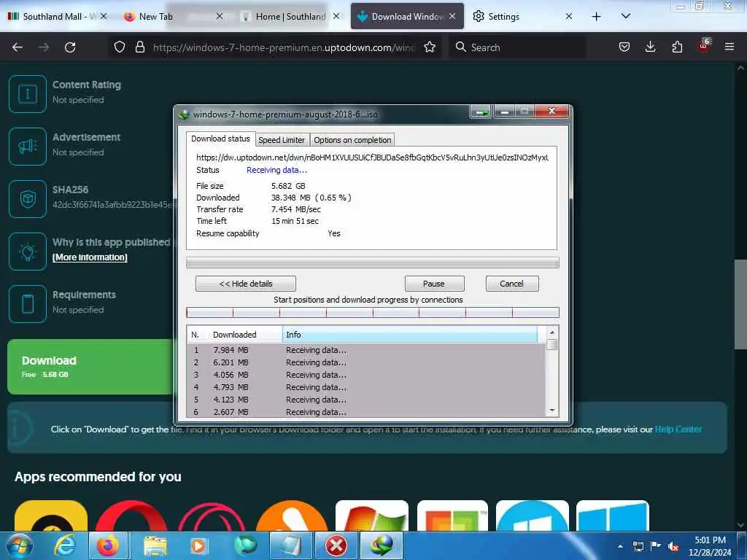
Task: Open the Help Center link
Action: click(x=678, y=429)
